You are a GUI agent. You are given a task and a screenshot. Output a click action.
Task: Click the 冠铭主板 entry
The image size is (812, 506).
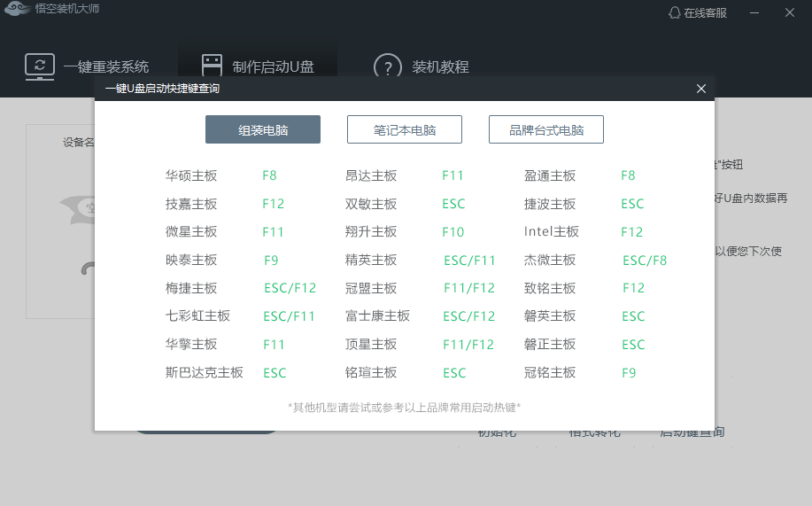550,372
